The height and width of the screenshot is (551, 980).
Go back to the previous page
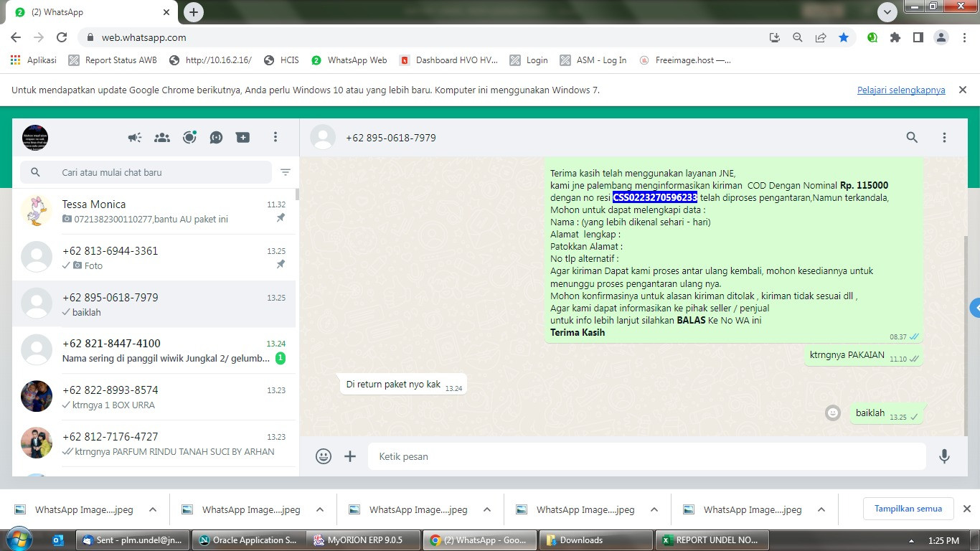tap(16, 37)
